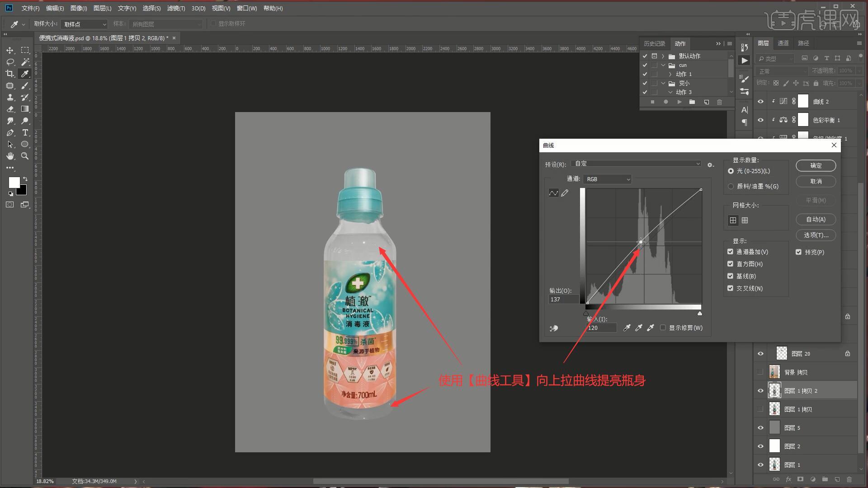This screenshot has height=488, width=868.
Task: Expand the 默认动作 action folder
Action: (x=663, y=56)
